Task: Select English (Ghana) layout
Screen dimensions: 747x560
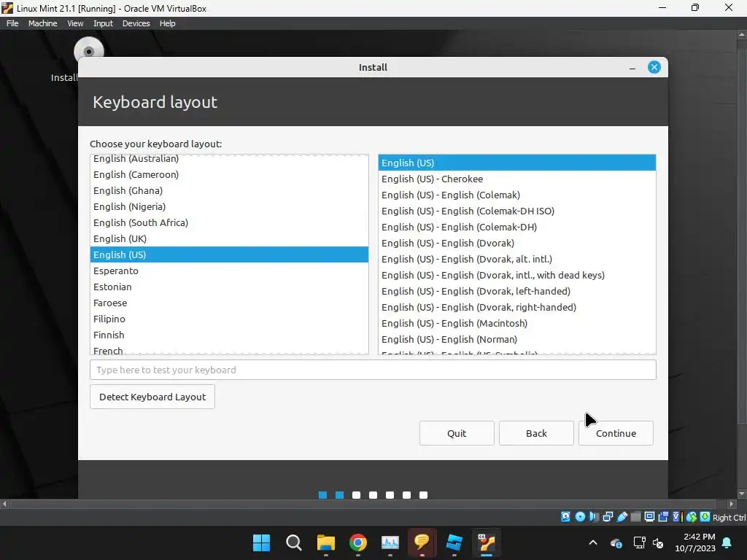Action: point(229,190)
